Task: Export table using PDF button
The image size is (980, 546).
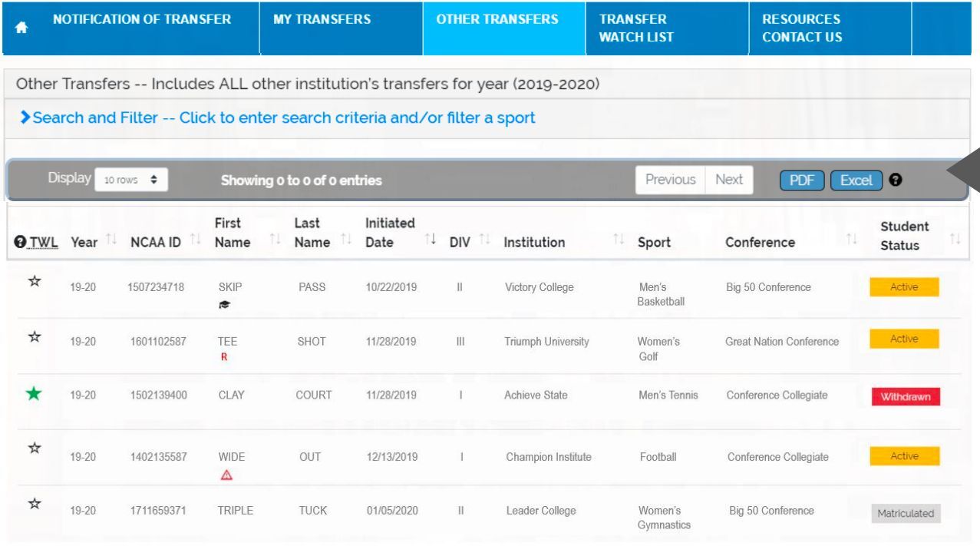Action: pos(802,180)
